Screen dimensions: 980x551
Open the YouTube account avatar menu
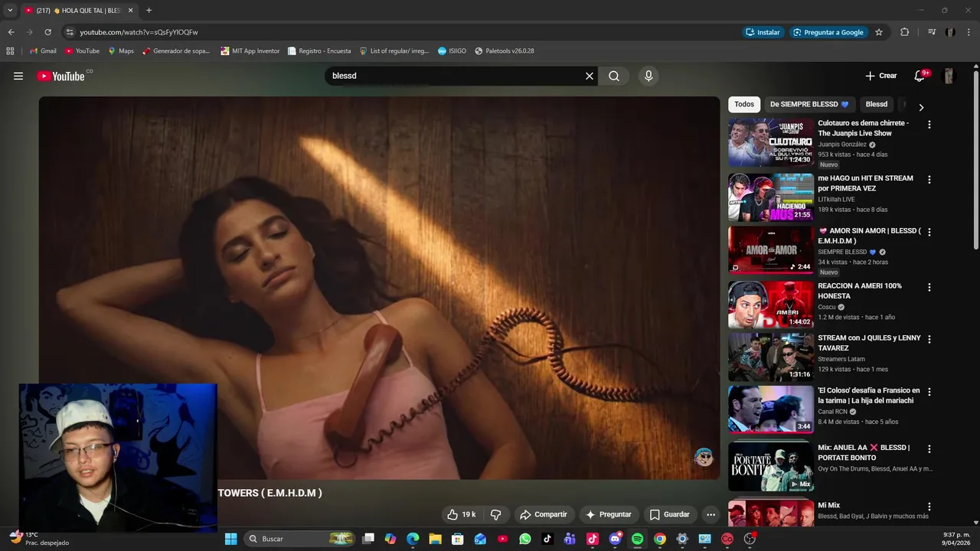coord(949,76)
